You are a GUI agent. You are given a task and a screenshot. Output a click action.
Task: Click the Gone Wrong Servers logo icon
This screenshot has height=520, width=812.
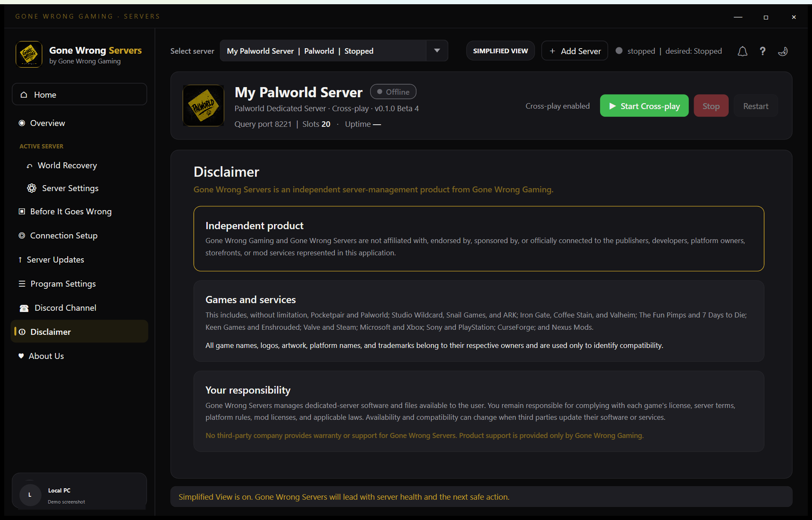coord(29,55)
